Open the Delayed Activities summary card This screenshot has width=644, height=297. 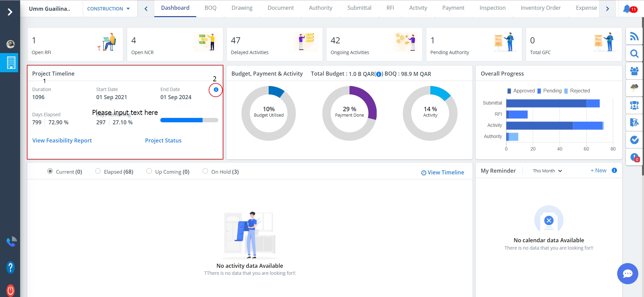274,44
